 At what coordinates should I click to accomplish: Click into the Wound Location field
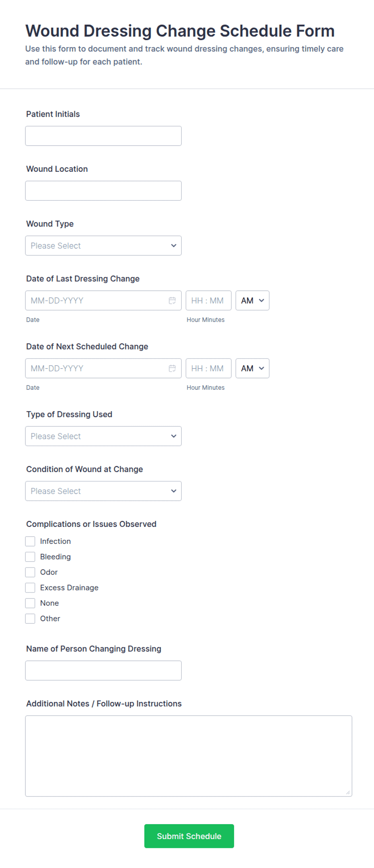(x=103, y=191)
